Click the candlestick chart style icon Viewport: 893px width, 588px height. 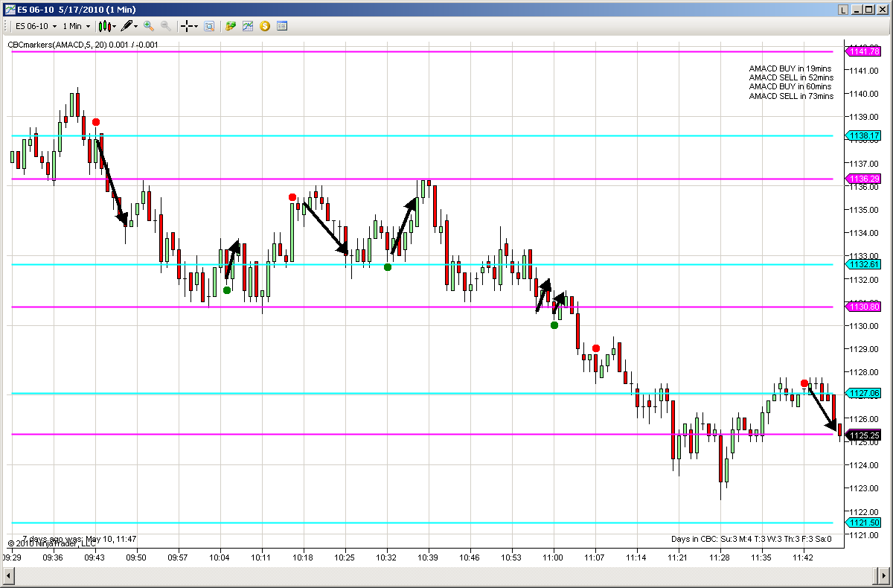[105, 26]
